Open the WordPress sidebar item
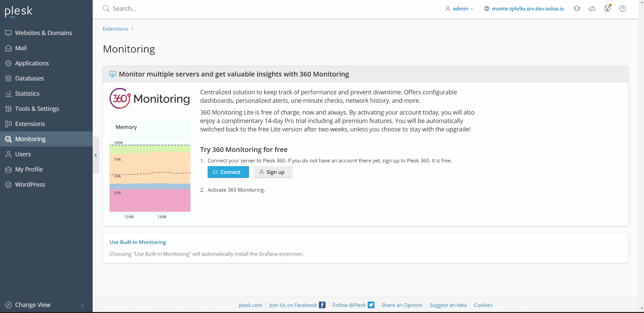The width and height of the screenshot is (644, 313). [x=30, y=185]
